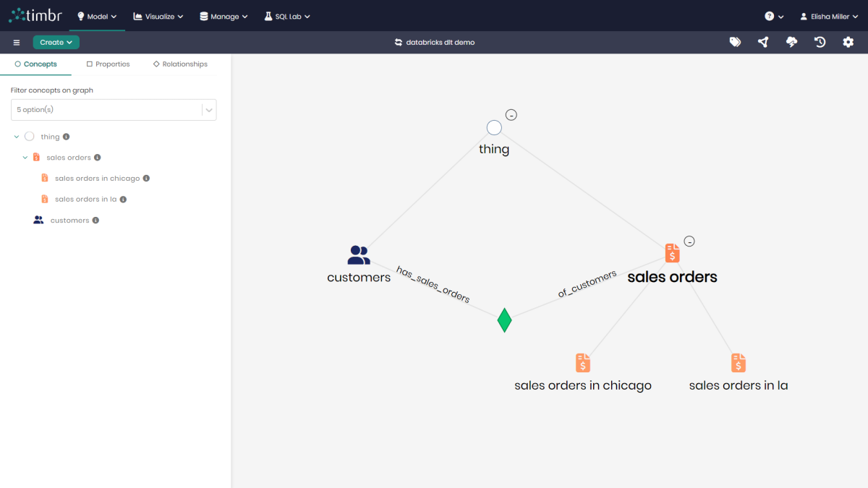Open the SQL Lab menu
Image resolution: width=868 pixels, height=488 pixels.
(287, 15)
